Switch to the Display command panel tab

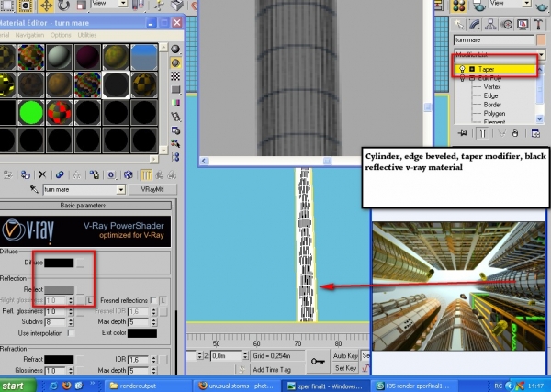pyautogui.click(x=523, y=24)
